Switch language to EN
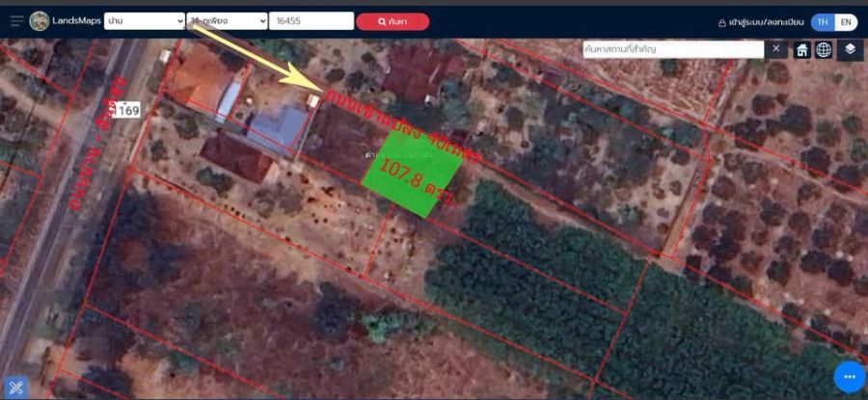Screen dimensions: 868x400 845,22
